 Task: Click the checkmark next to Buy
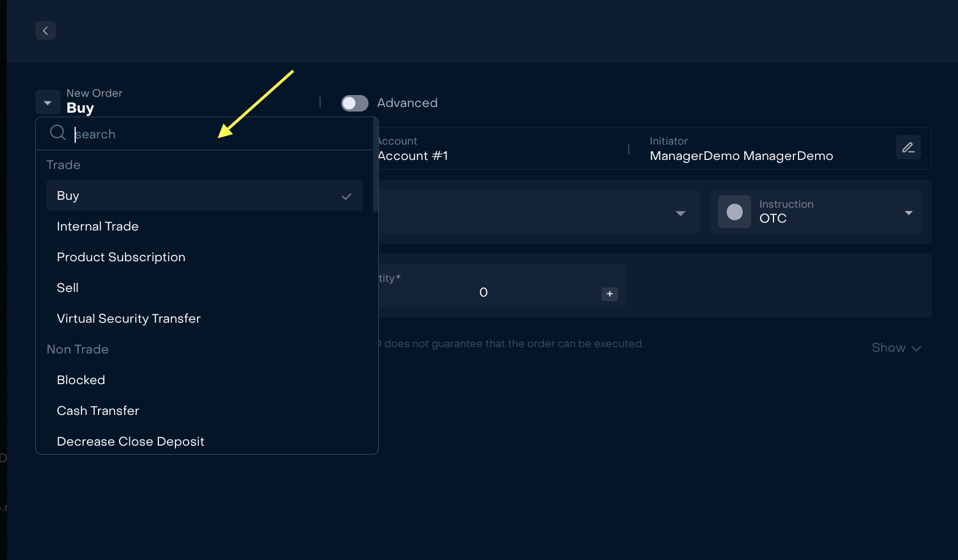pyautogui.click(x=346, y=196)
